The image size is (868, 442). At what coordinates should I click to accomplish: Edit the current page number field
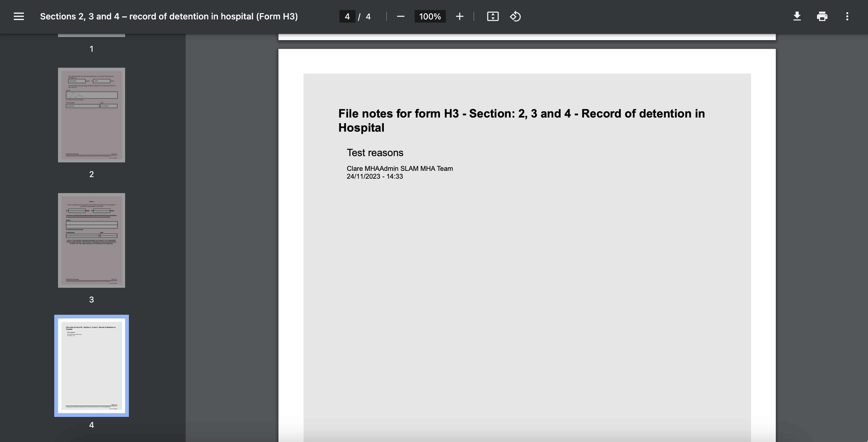coord(347,17)
